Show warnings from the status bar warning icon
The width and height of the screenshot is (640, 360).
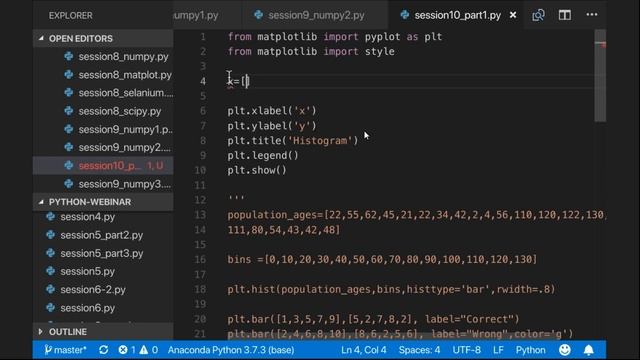tap(149, 350)
